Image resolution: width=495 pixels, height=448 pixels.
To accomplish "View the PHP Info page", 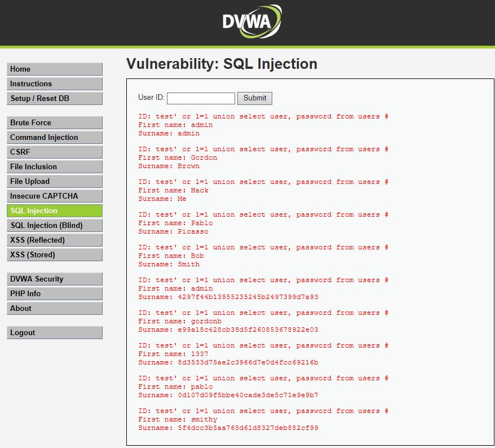I will click(x=55, y=293).
